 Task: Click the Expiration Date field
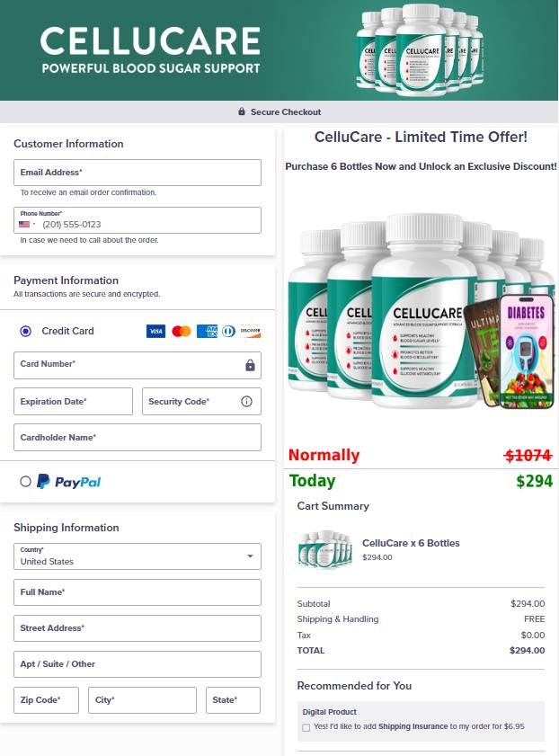pyautogui.click(x=74, y=401)
